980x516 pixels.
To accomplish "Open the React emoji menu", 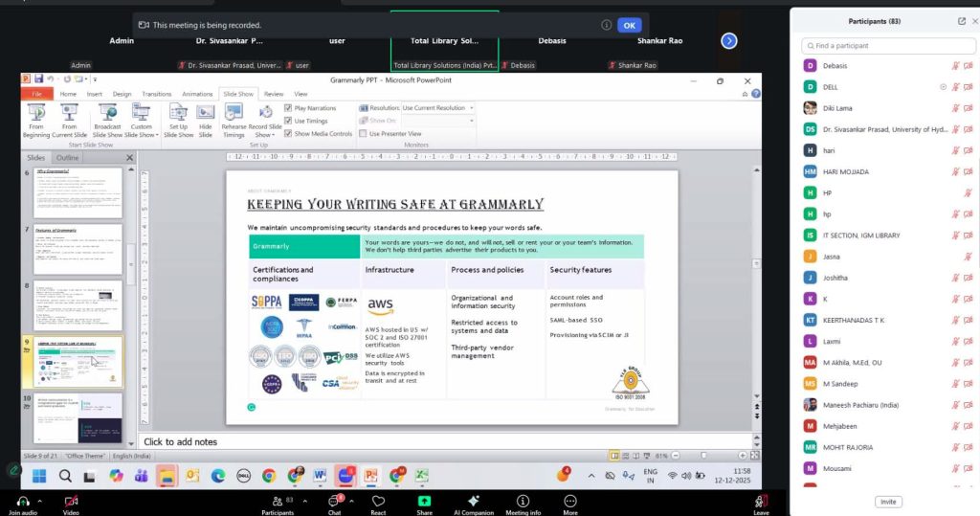I will [378, 500].
